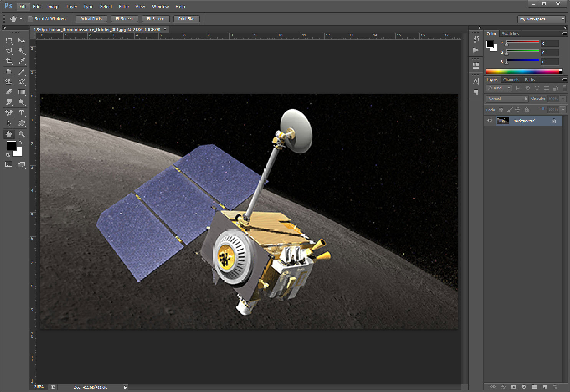Click the Create new layer icon
Screen dimensions: 570x392
pyautogui.click(x=544, y=387)
